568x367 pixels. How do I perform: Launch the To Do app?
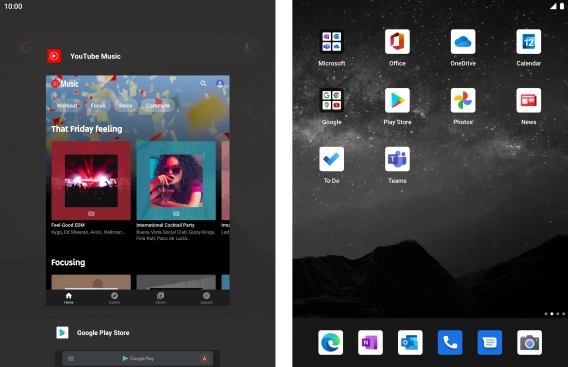click(x=331, y=159)
